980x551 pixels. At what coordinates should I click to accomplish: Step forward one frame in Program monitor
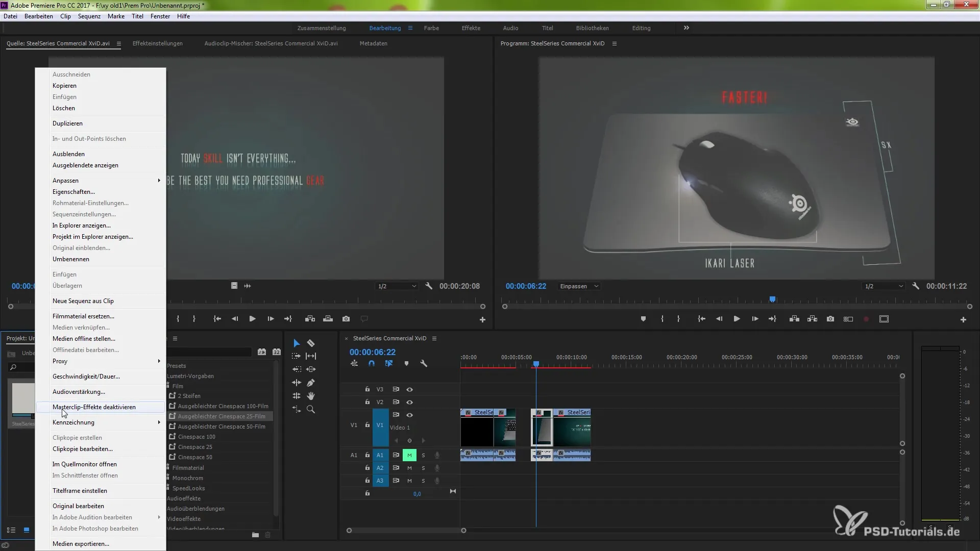coord(755,319)
